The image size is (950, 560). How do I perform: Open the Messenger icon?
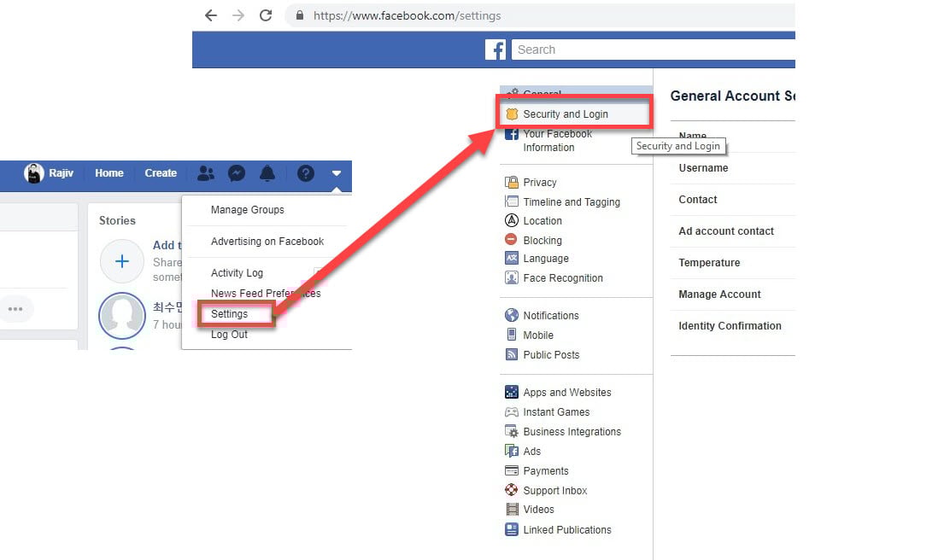tap(237, 173)
